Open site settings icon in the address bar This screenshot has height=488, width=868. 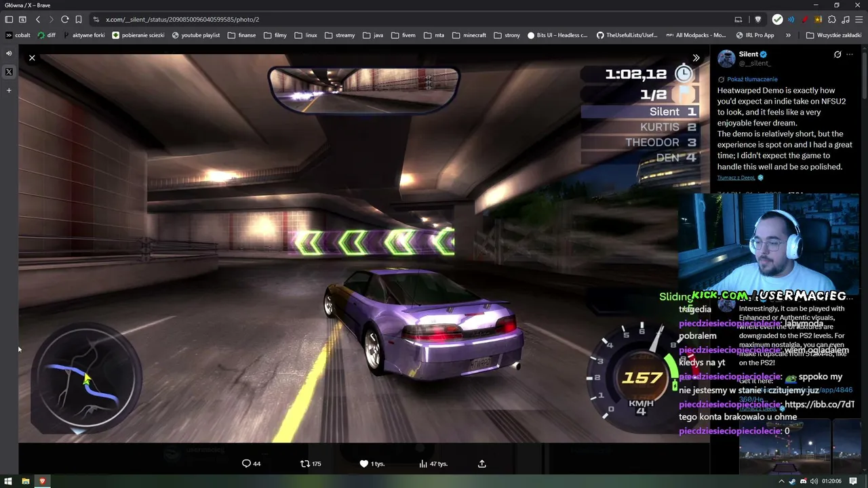pos(96,20)
